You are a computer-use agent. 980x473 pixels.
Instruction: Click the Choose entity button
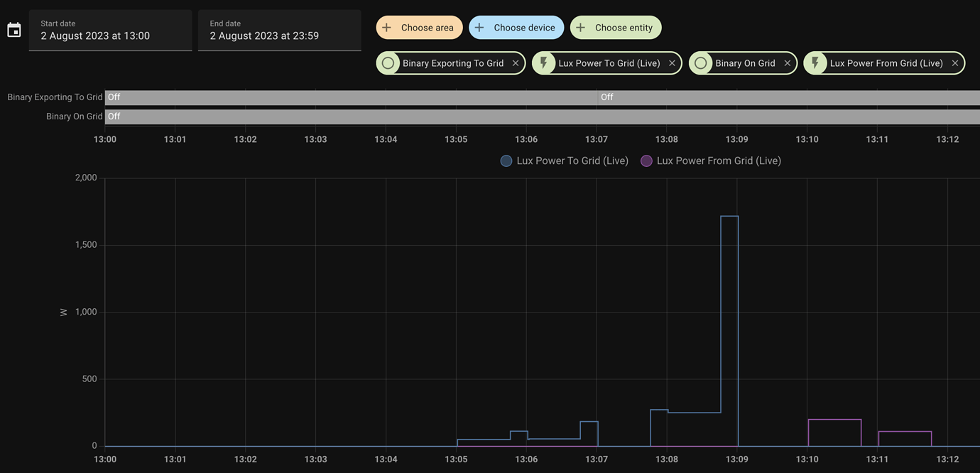(x=616, y=28)
